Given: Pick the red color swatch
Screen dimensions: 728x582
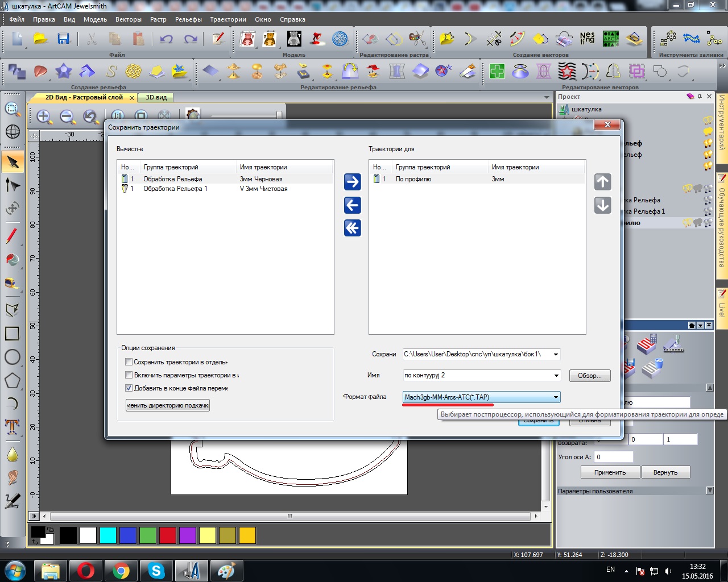Looking at the screenshot, I should pyautogui.click(x=168, y=535).
